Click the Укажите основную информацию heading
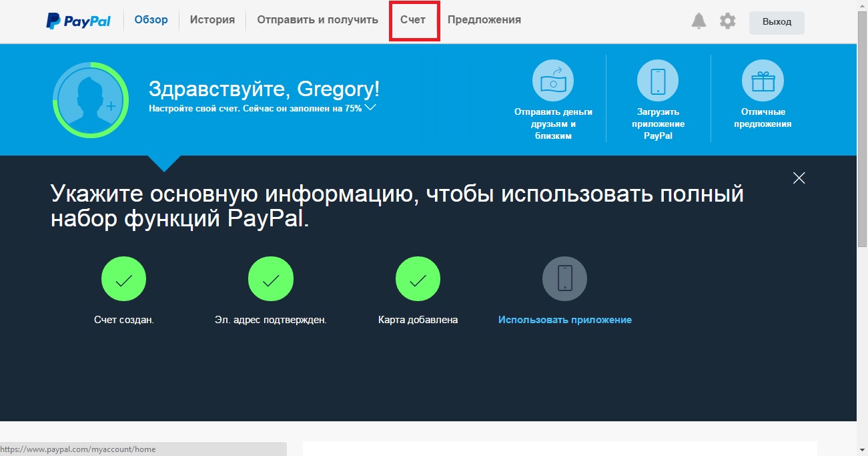The height and width of the screenshot is (456, 868). click(398, 207)
